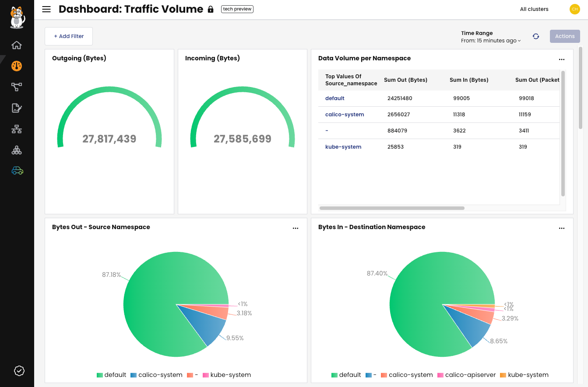Click the Policies document icon in sidebar

[x=17, y=108]
